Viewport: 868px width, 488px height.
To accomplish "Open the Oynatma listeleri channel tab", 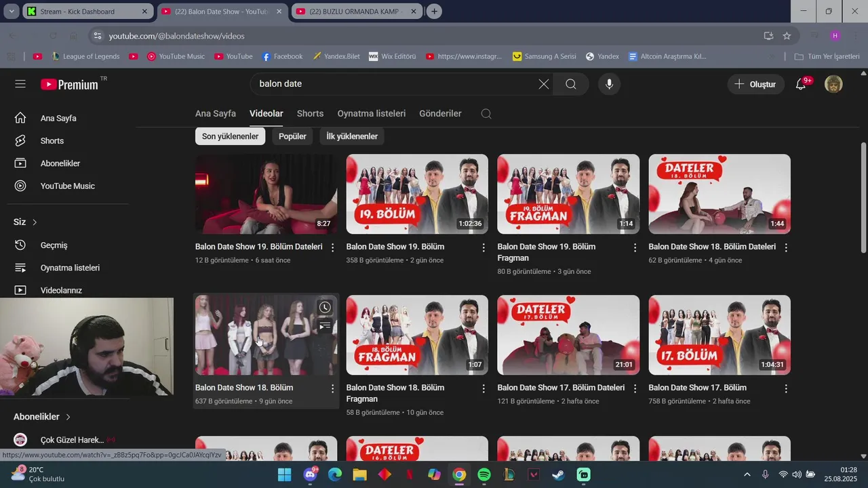I will click(x=372, y=114).
